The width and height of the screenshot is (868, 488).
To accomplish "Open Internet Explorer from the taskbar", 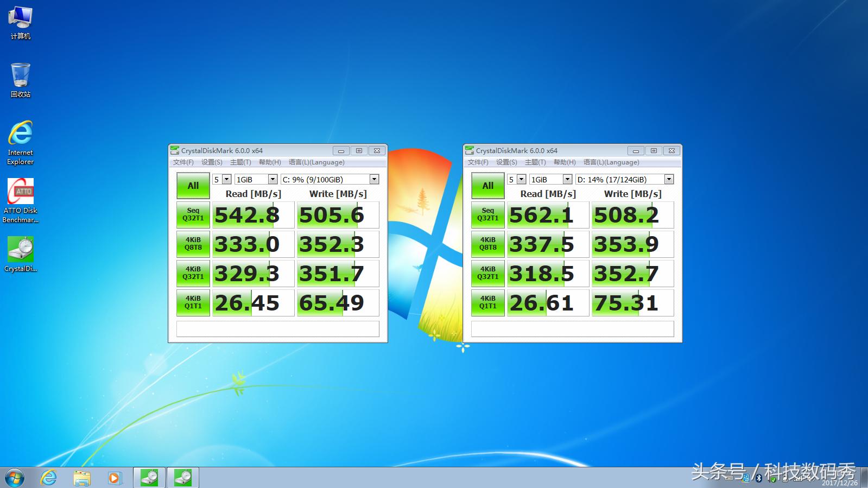I will [49, 478].
